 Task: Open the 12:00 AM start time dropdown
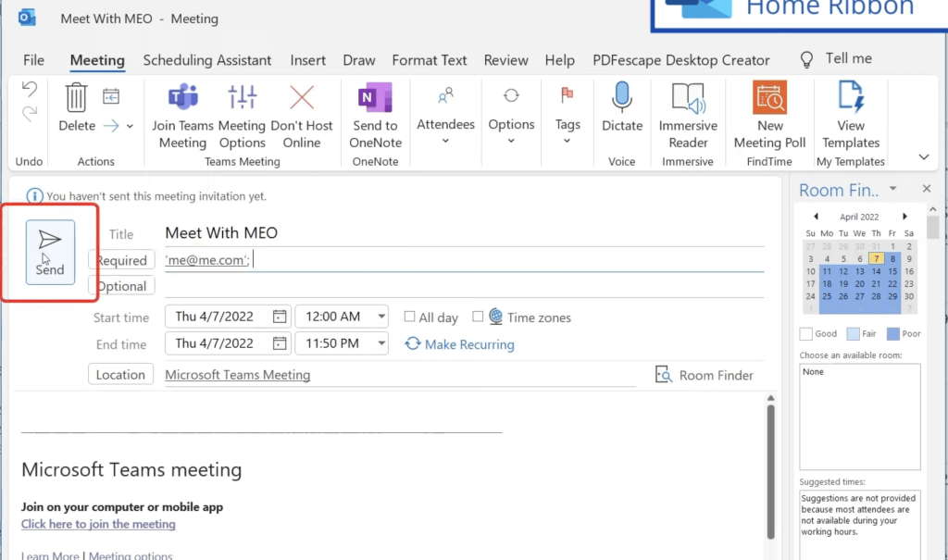coord(381,317)
